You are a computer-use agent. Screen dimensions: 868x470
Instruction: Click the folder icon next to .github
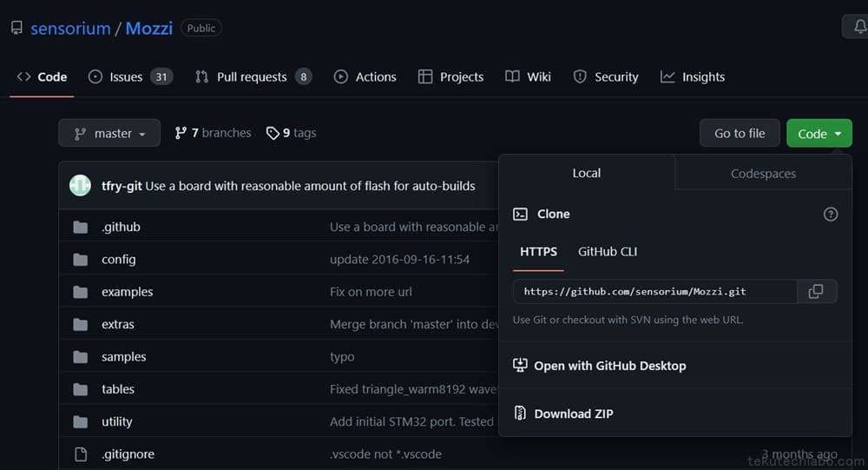click(x=81, y=228)
